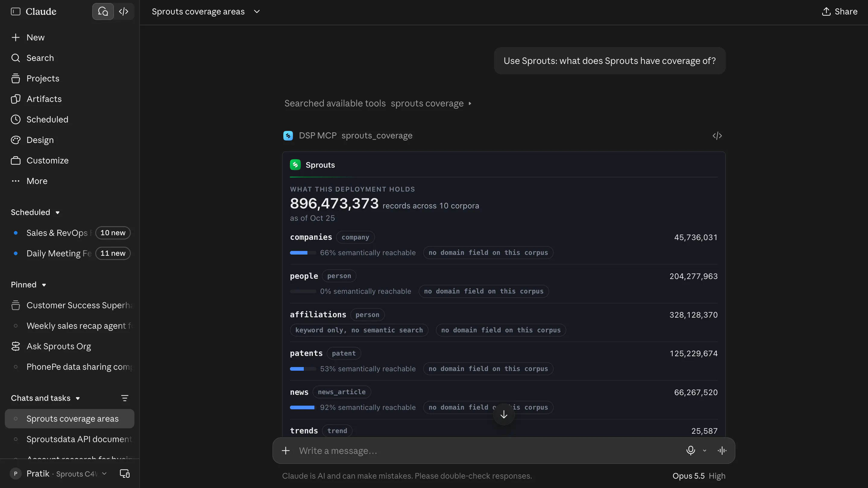Open Pratik account switcher menu

click(x=59, y=474)
